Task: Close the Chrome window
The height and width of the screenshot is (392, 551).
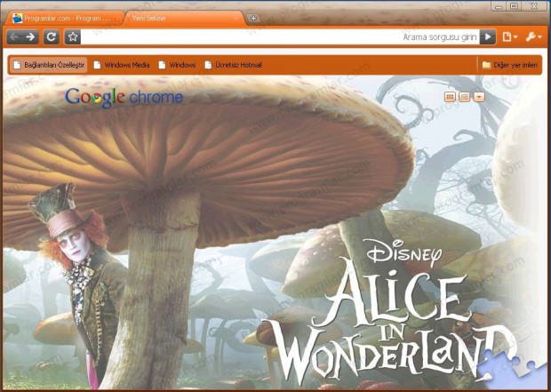Action: point(534,6)
